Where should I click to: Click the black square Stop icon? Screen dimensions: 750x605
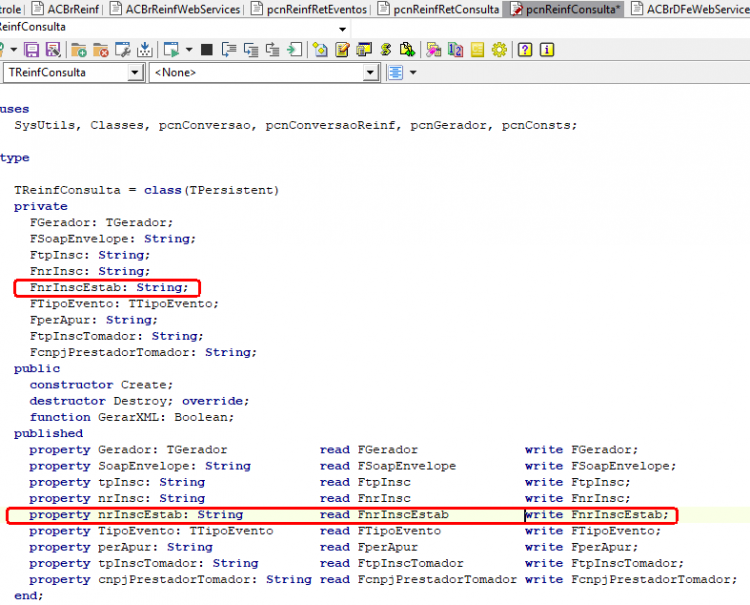coord(207,50)
